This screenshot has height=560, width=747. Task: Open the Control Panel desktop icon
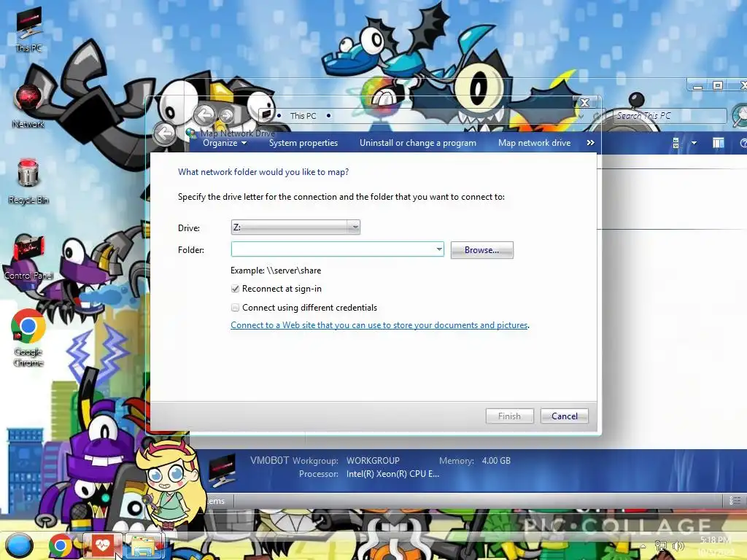pos(28,256)
